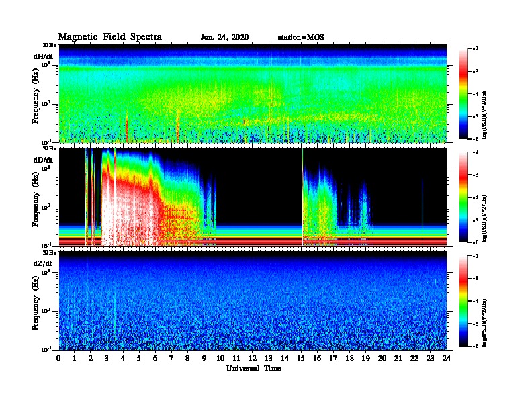Viewport: 532px width, 411px height.
Task: Click hour tick label "0" on time axis
Action: pyautogui.click(x=58, y=359)
